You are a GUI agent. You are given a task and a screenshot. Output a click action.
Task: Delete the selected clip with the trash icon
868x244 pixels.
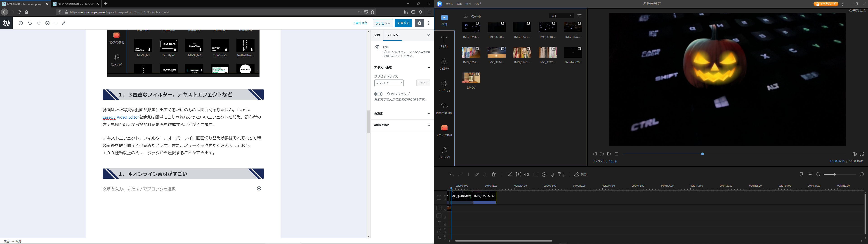(494, 174)
